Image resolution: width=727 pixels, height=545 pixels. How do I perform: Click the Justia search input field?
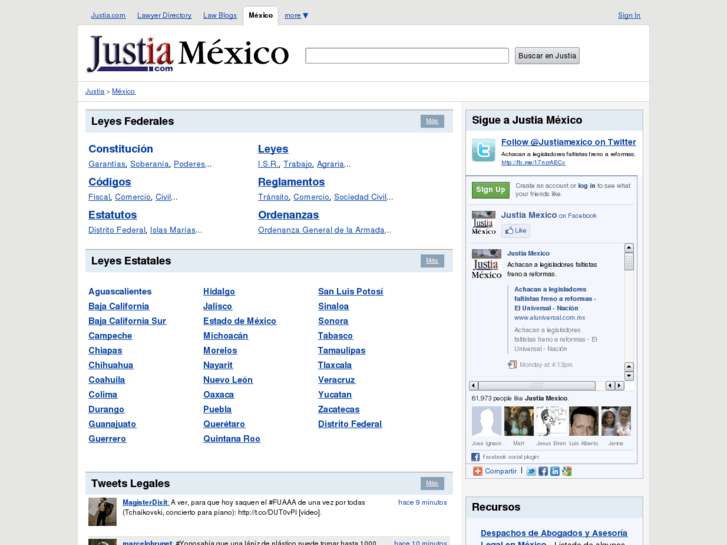pyautogui.click(x=407, y=56)
